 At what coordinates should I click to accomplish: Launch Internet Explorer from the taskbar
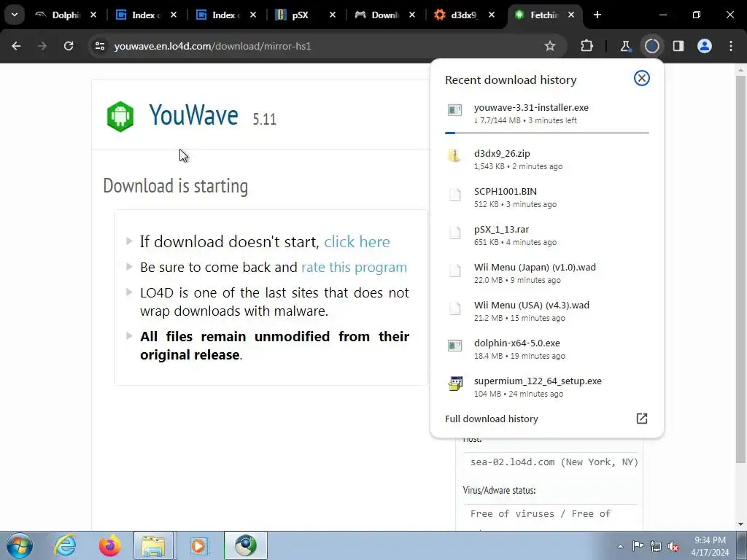click(65, 545)
